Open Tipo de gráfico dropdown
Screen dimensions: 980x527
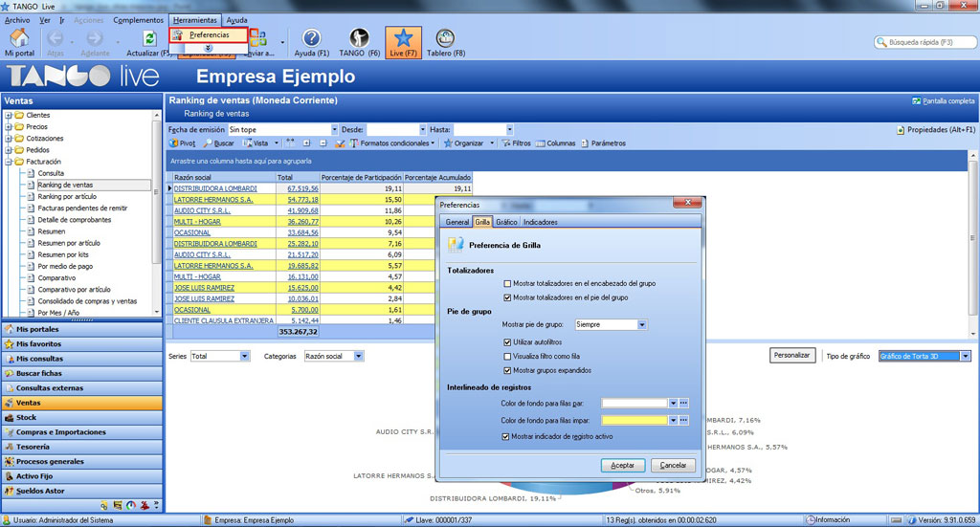click(965, 356)
